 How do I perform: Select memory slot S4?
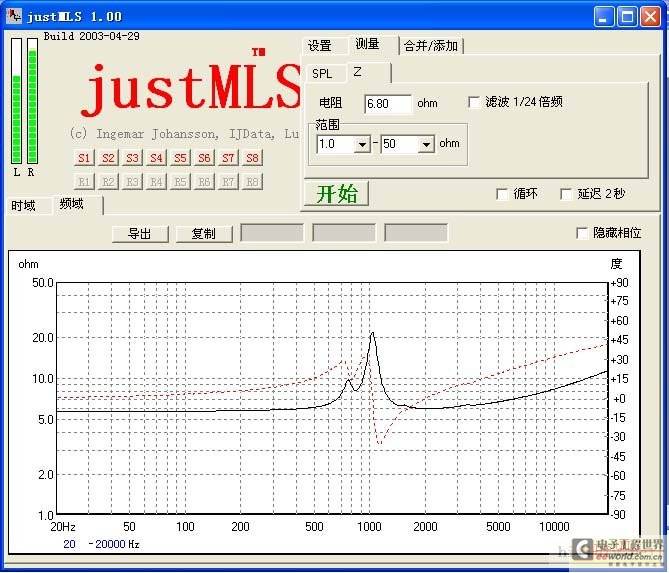click(x=156, y=158)
